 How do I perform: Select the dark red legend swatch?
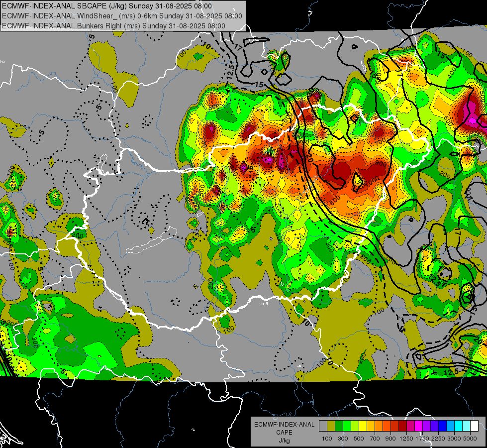(x=402, y=426)
